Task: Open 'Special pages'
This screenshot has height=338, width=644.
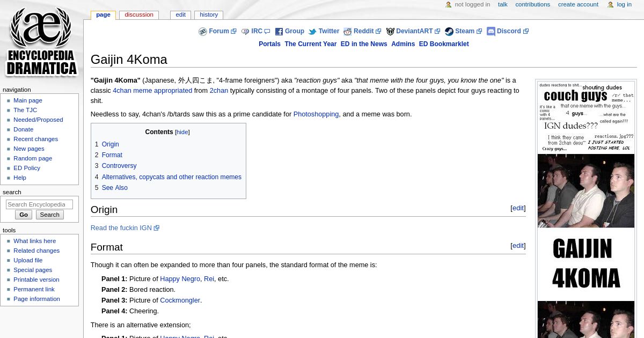Action: [x=33, y=270]
